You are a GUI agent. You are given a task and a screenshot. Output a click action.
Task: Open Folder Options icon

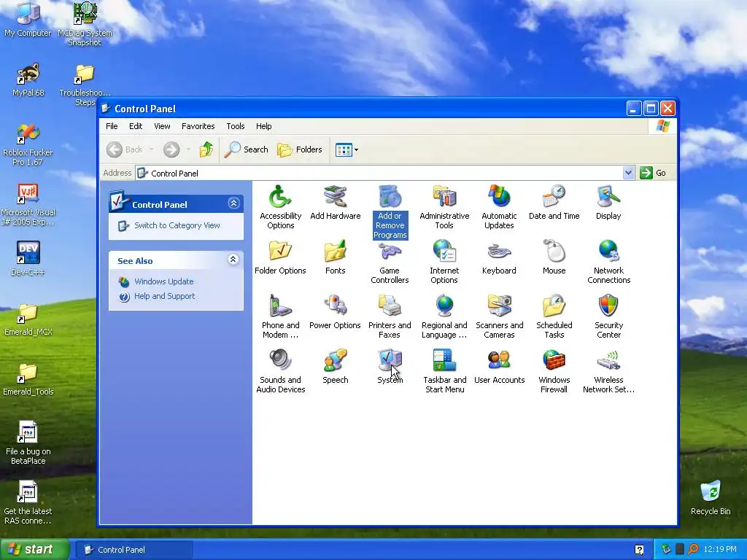[x=280, y=257]
